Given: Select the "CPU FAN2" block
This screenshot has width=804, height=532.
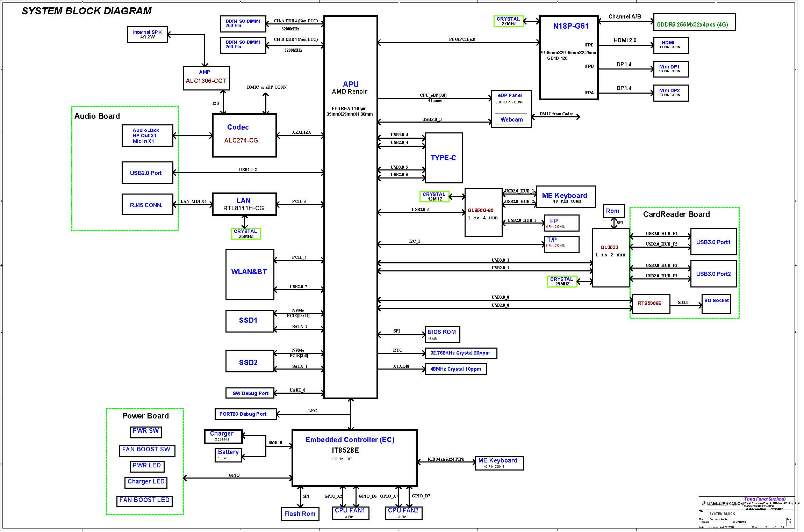Looking at the screenshot, I should tap(403, 513).
